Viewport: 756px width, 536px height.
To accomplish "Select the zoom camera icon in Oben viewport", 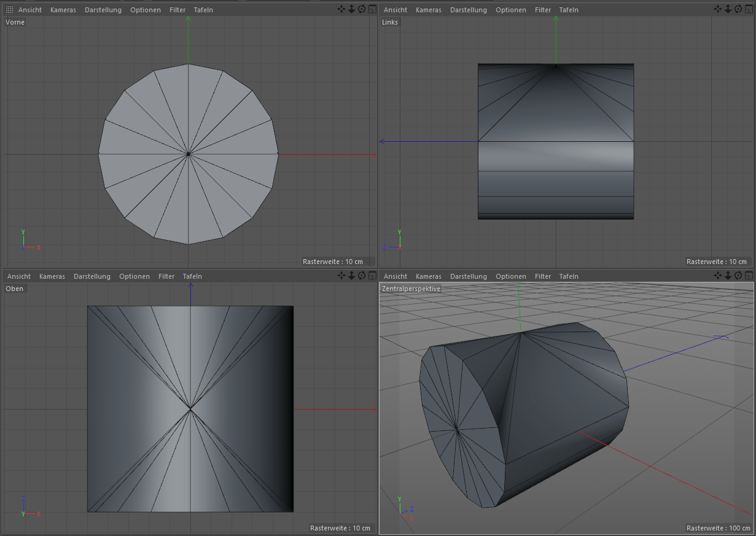I will (352, 276).
